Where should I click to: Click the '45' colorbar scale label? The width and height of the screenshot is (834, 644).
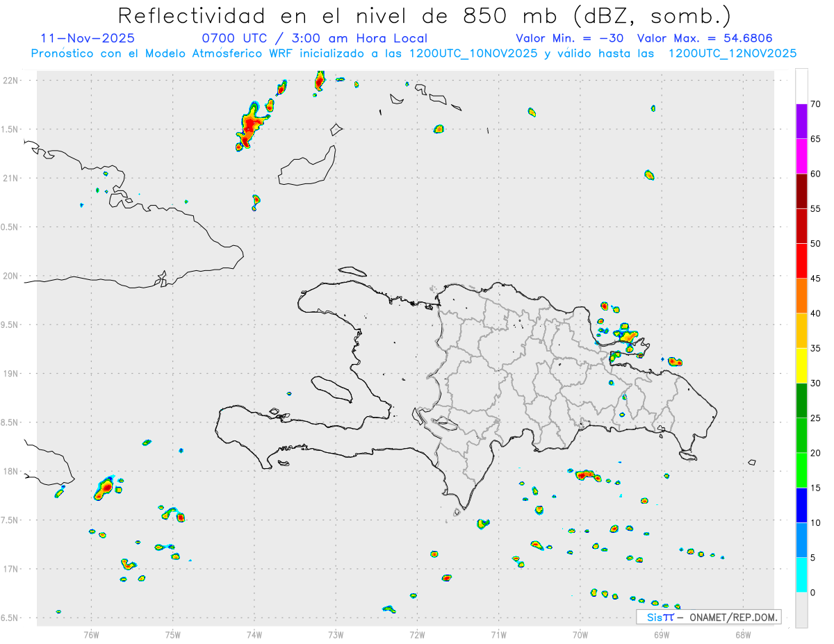[x=815, y=279]
